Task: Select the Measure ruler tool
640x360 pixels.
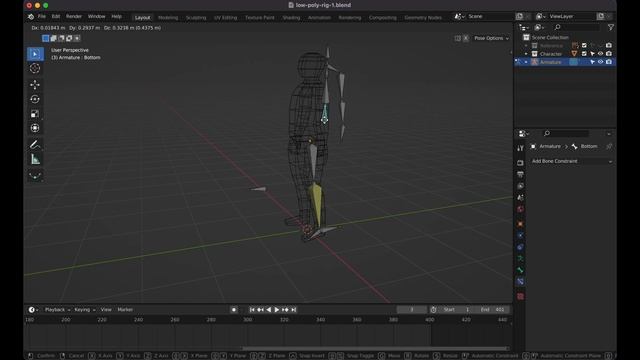Action: (x=35, y=159)
